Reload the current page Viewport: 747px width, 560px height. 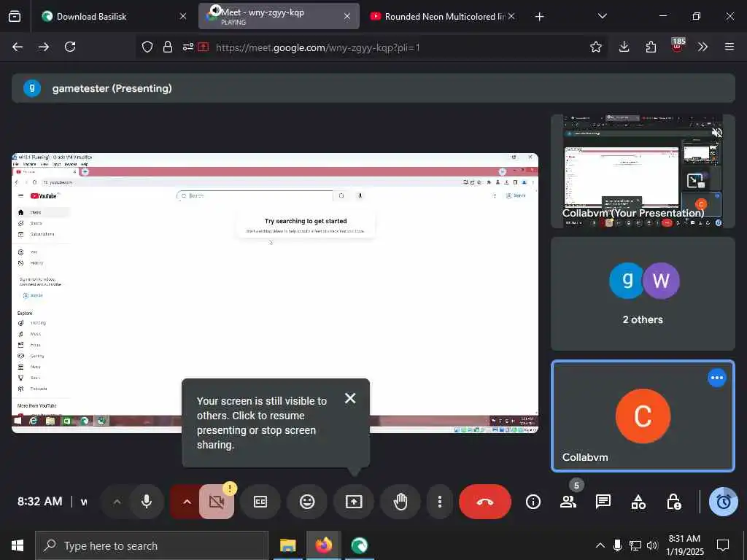click(x=70, y=47)
